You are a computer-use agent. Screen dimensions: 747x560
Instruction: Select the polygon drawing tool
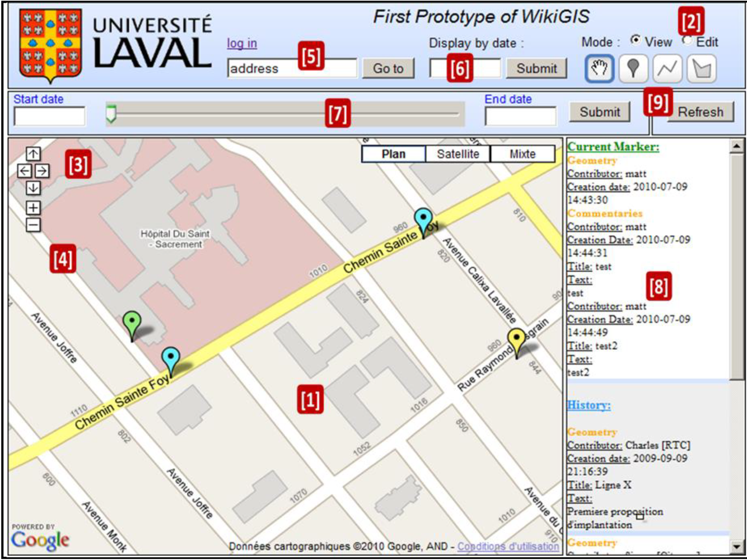pos(702,69)
